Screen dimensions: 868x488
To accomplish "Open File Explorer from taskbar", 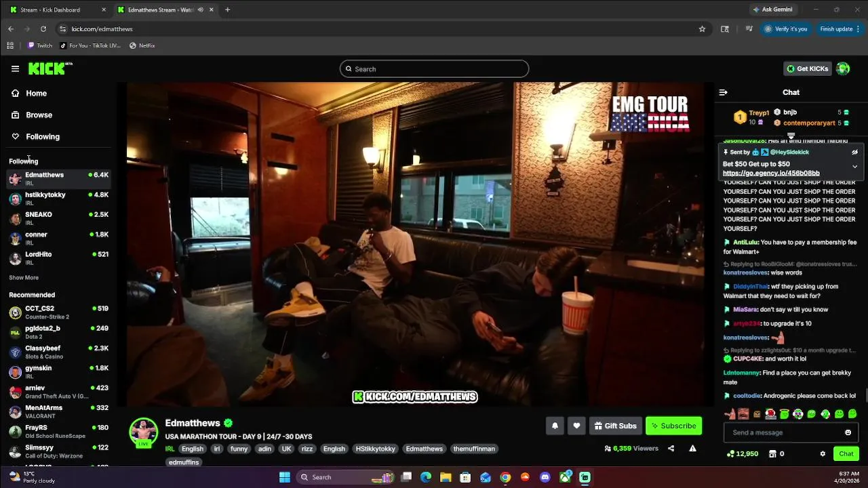I will pyautogui.click(x=446, y=477).
